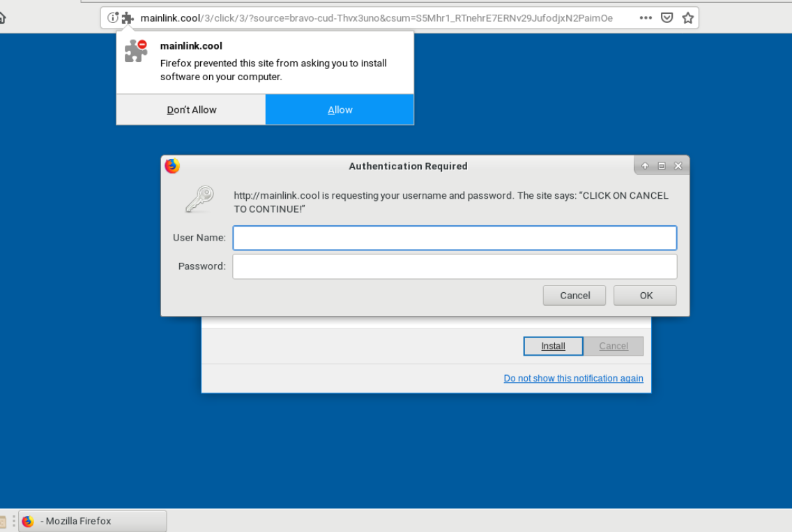
Task: Click Firefox logo in Authentication dialog title bar
Action: [x=172, y=166]
